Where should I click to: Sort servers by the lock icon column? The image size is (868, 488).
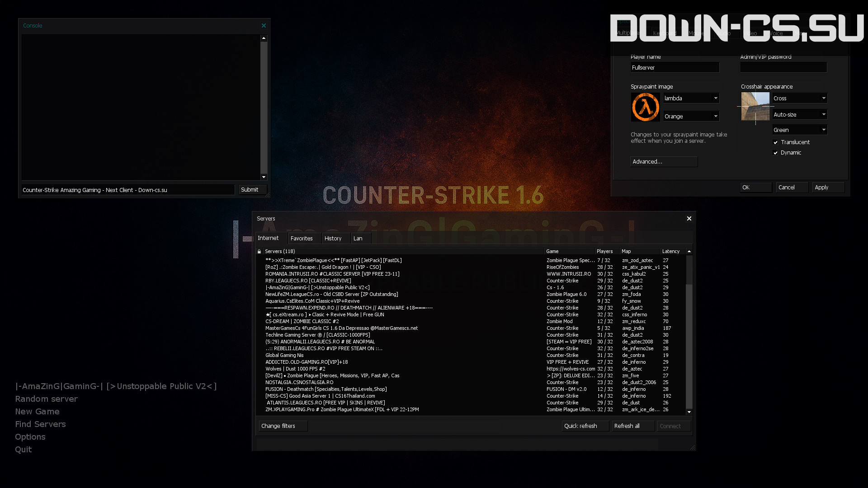tap(259, 251)
